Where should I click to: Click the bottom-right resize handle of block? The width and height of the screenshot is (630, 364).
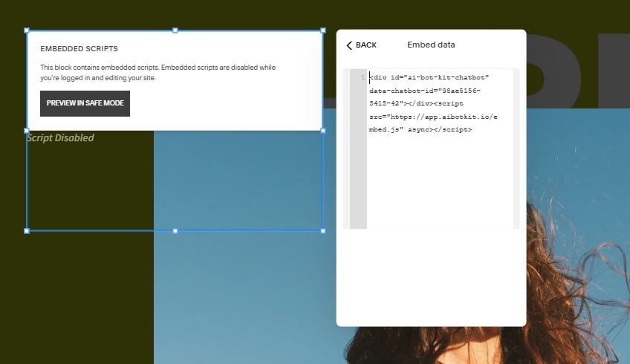tap(323, 231)
